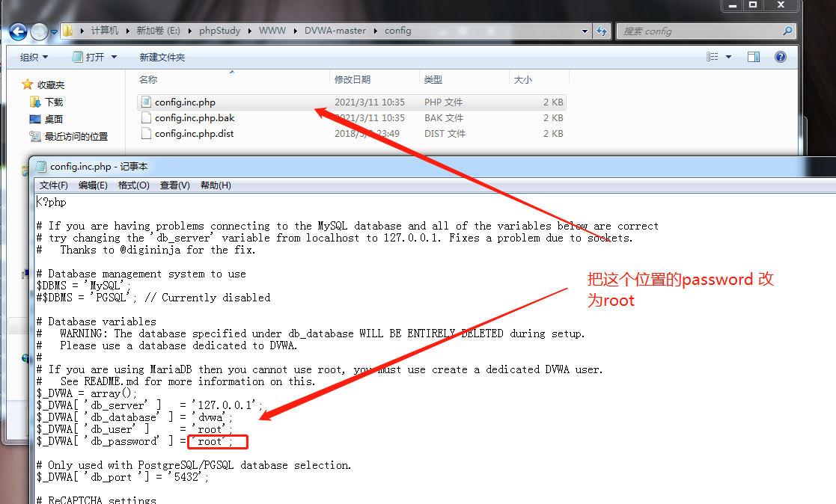Click the $DBMS = 'MySQL' line

(x=84, y=286)
